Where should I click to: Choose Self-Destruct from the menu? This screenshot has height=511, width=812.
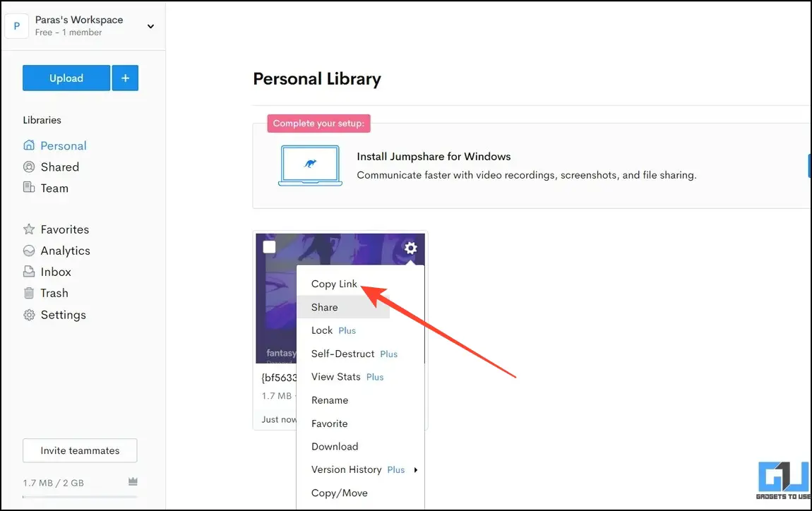(343, 354)
